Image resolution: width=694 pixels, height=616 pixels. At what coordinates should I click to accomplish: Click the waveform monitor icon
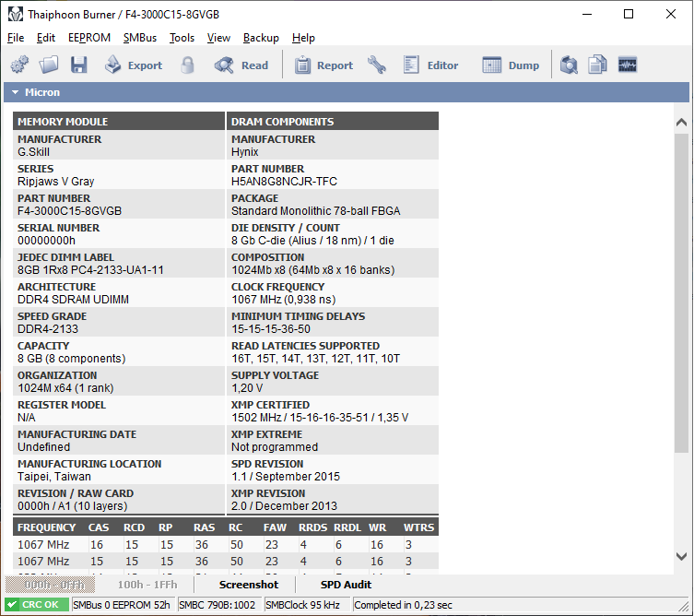tap(627, 65)
